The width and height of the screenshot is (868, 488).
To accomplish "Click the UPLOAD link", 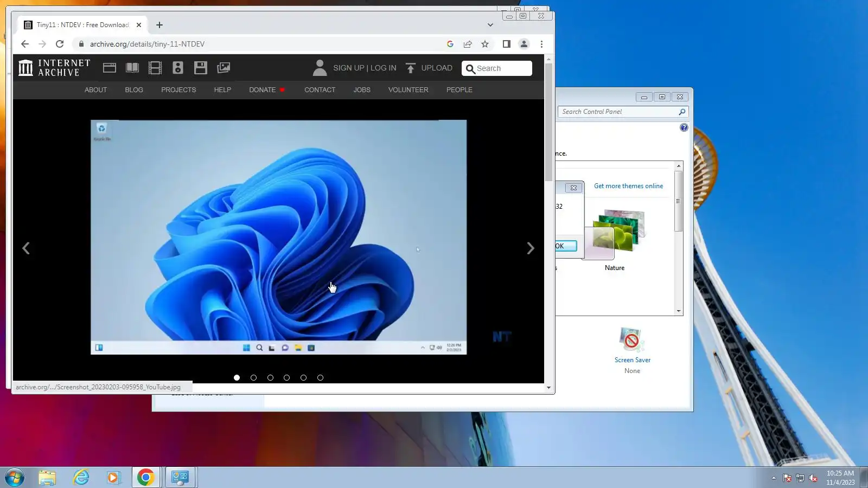I will click(437, 68).
